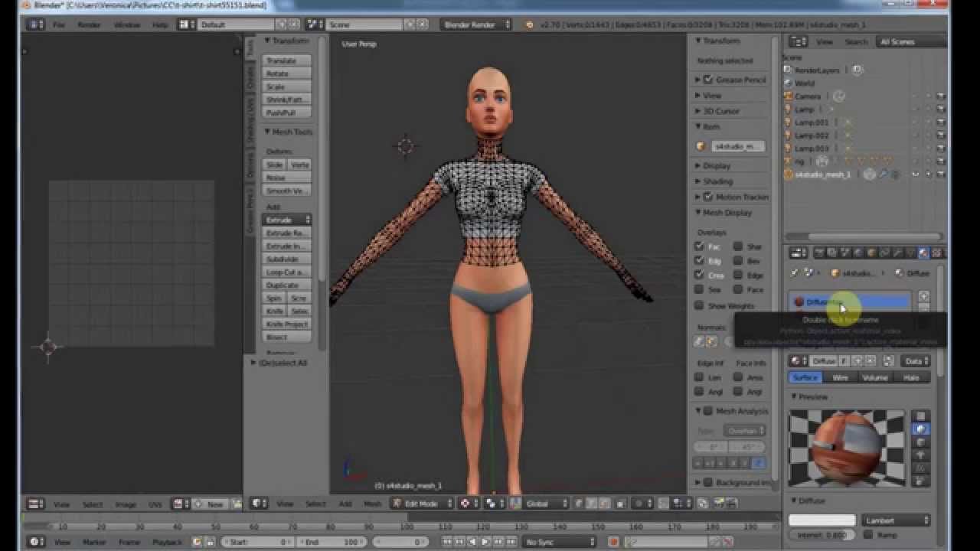The width and height of the screenshot is (980, 551).
Task: Click the Lamp.002 lamp icon in outliner
Action: tap(789, 135)
